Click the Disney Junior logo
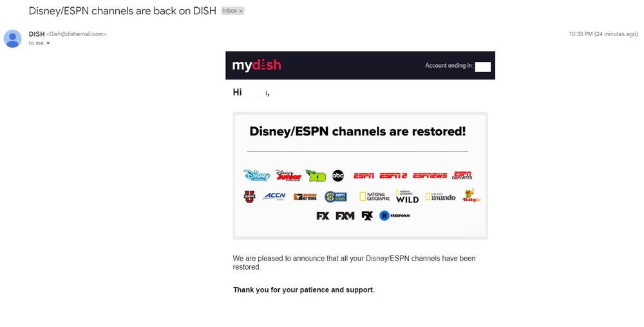The width and height of the screenshot is (644, 327). [289, 175]
